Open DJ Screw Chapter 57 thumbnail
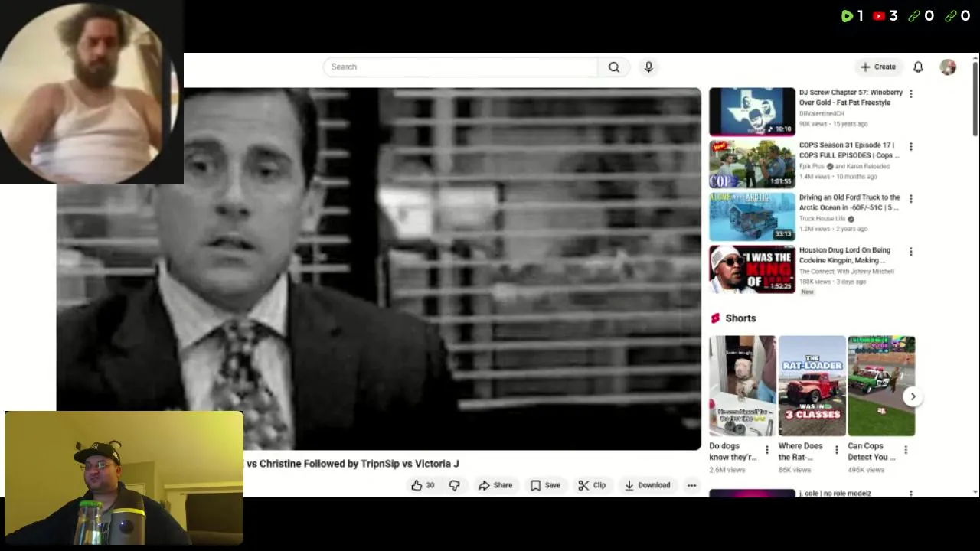Screen dimensions: 980x551 click(x=752, y=111)
